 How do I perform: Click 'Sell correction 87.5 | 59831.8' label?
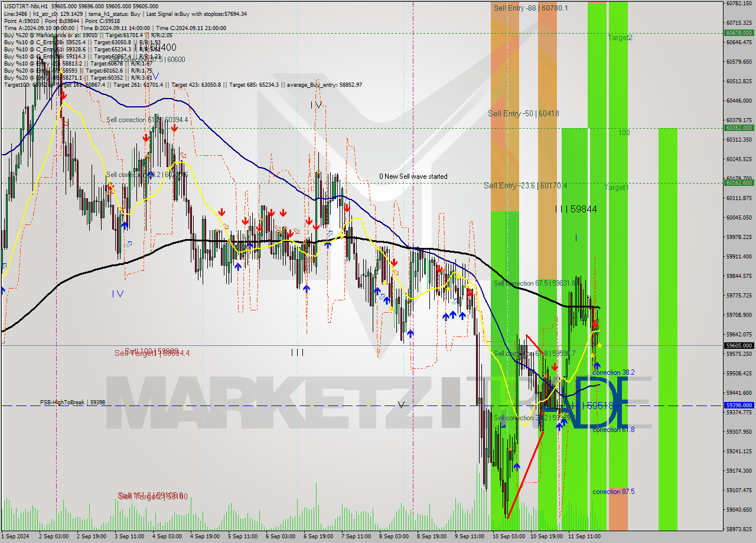[x=535, y=283]
